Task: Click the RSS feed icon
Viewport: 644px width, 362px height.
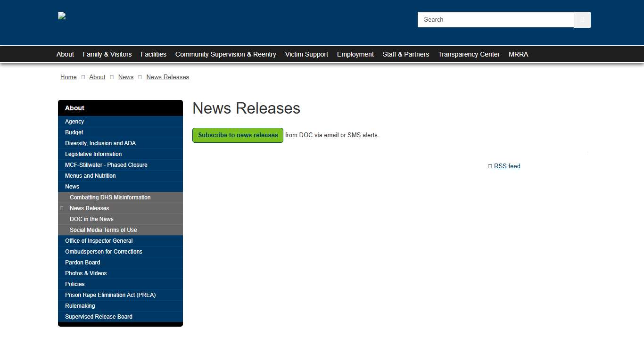Action: [490, 165]
